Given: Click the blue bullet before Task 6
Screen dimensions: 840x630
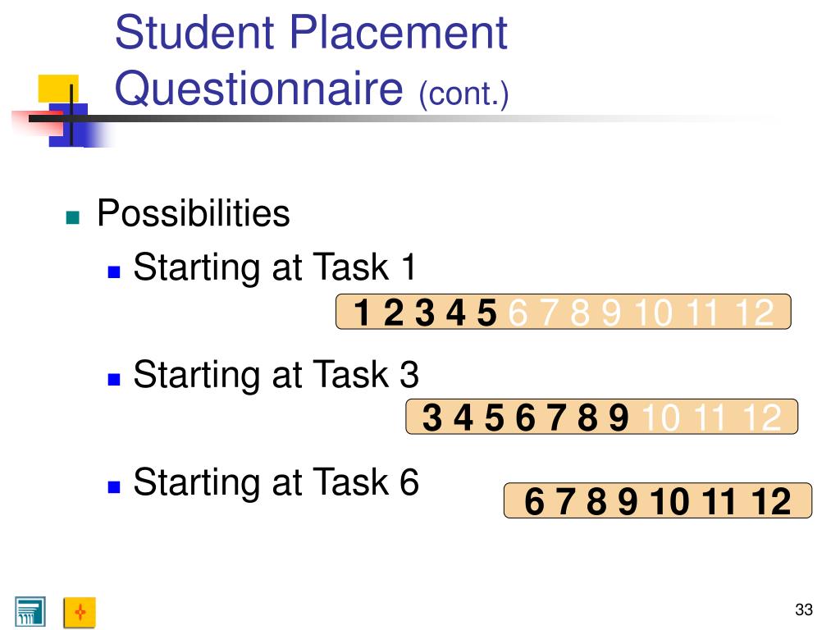Looking at the screenshot, I should (113, 487).
